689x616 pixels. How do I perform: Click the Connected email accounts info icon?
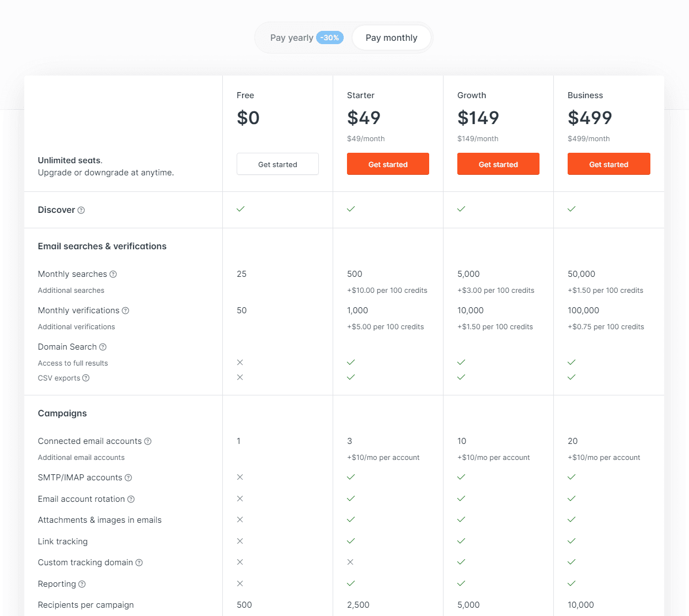[148, 441]
